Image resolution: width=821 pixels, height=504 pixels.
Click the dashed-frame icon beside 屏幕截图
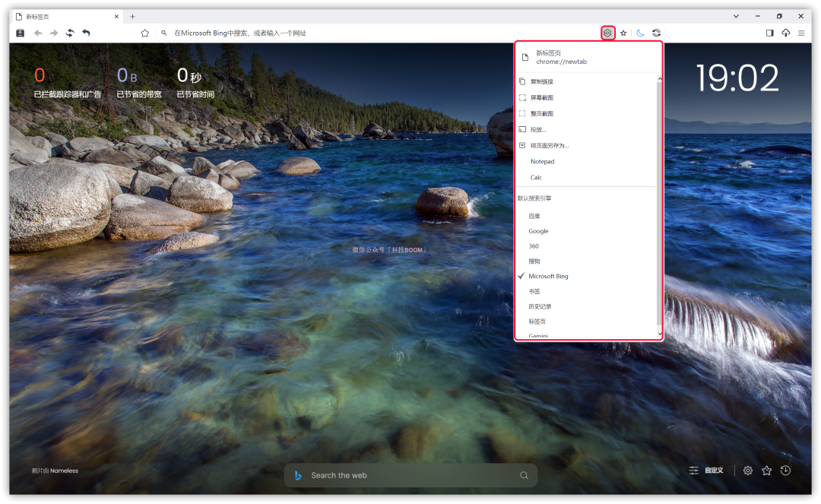click(522, 98)
